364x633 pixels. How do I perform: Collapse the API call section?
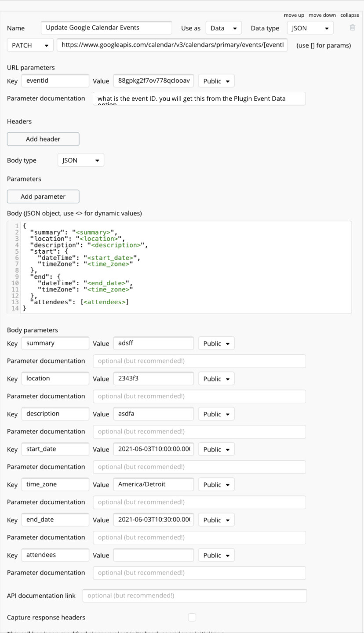point(349,15)
